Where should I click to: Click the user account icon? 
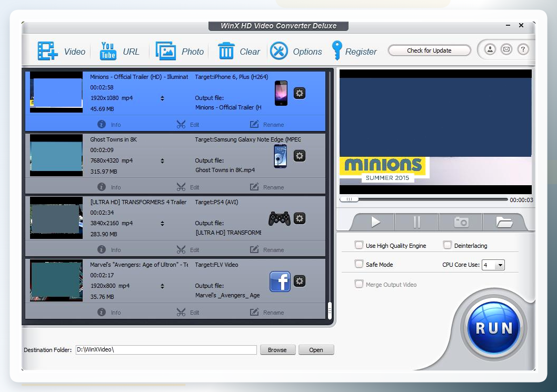490,49
